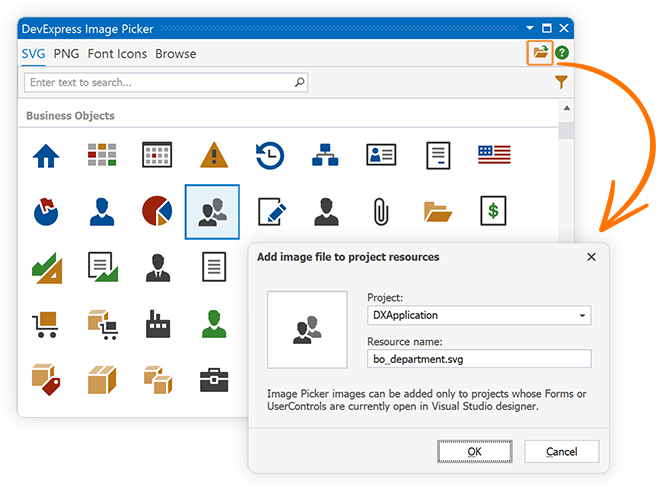This screenshot has height=490, width=656.
Task: Choose the businessman in suit icon
Action: tap(158, 267)
